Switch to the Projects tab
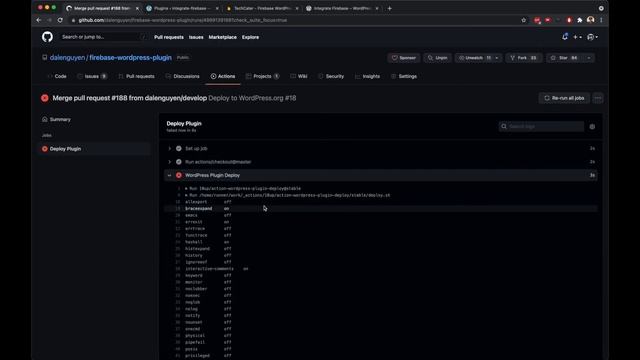This screenshot has width=640, height=360. pyautogui.click(x=262, y=76)
